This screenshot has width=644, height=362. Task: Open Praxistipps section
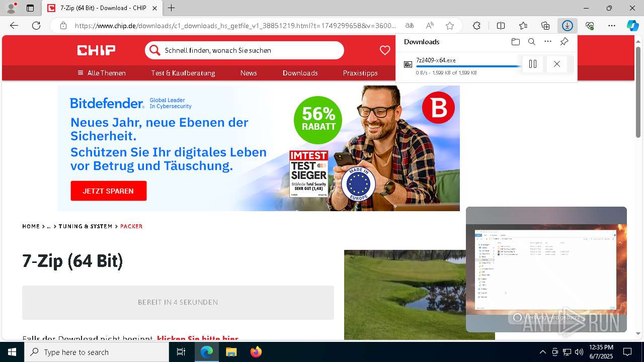tap(360, 73)
